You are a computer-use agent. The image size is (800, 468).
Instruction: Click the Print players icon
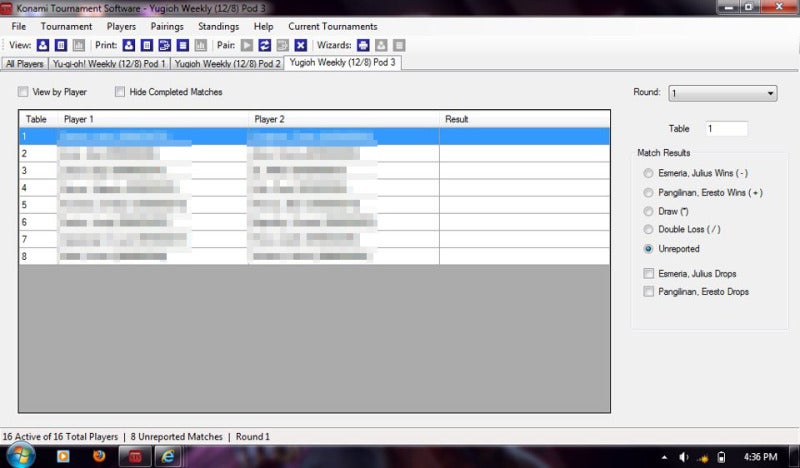click(129, 45)
